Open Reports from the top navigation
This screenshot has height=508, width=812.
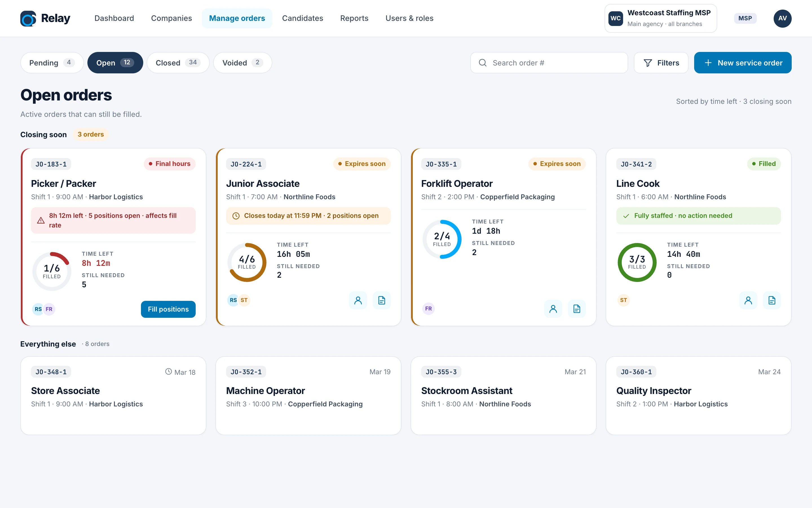(x=354, y=18)
